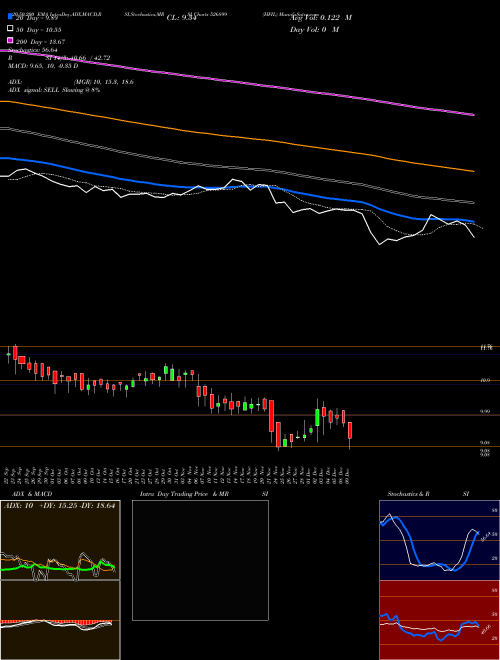Click the 'ADX signal: SELL Slowing @ 8%' text

click(54, 90)
